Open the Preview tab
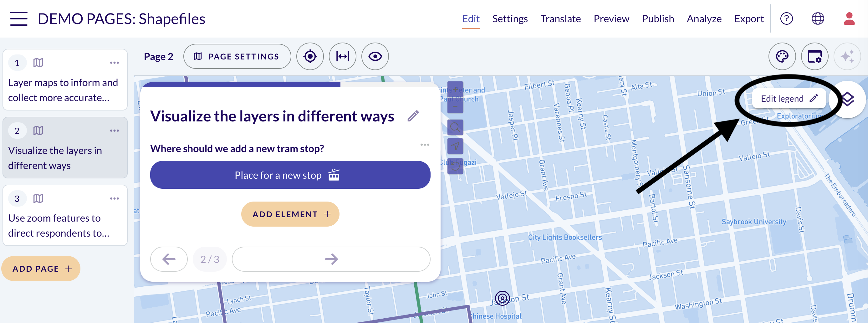868x323 pixels. tap(611, 18)
